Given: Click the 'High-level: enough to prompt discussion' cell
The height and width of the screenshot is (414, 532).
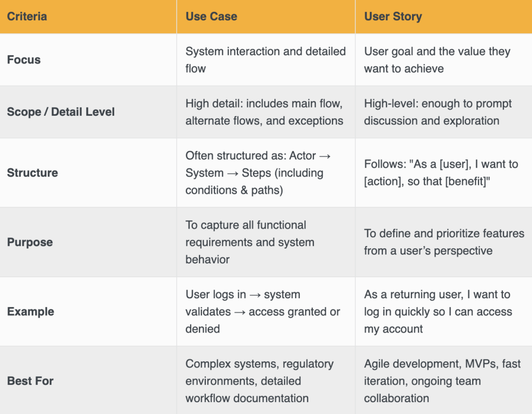Looking at the screenshot, I should pyautogui.click(x=437, y=112).
